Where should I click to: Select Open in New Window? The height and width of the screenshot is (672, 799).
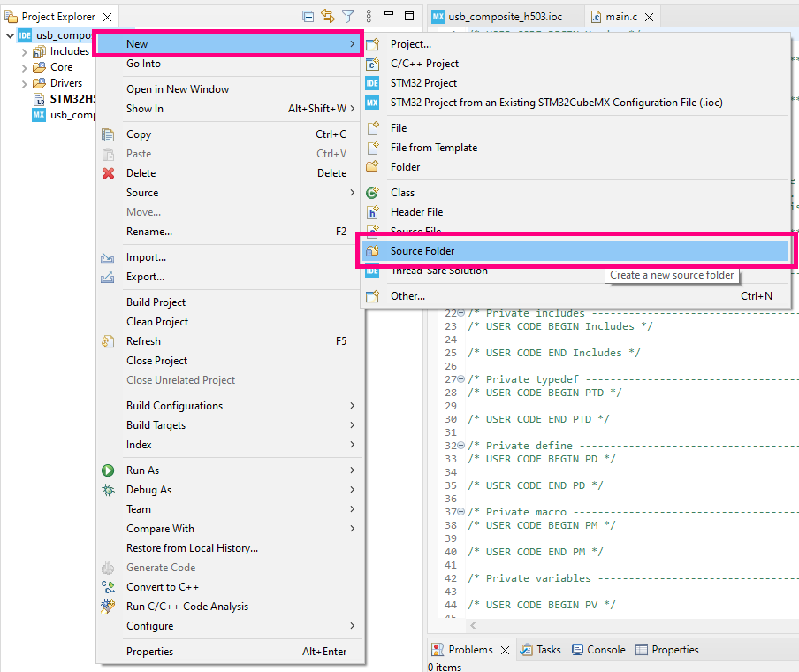pyautogui.click(x=178, y=89)
